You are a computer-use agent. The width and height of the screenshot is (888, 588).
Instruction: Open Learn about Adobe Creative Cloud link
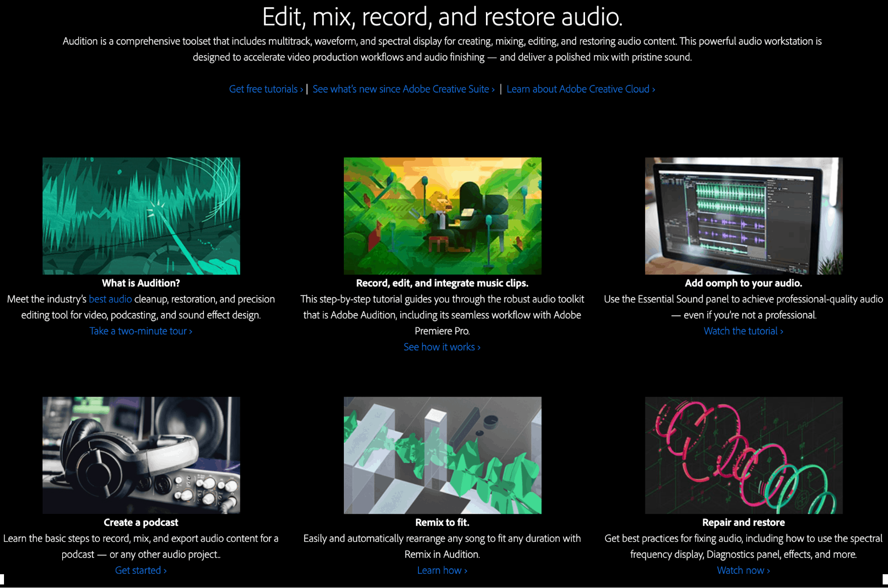pyautogui.click(x=581, y=89)
